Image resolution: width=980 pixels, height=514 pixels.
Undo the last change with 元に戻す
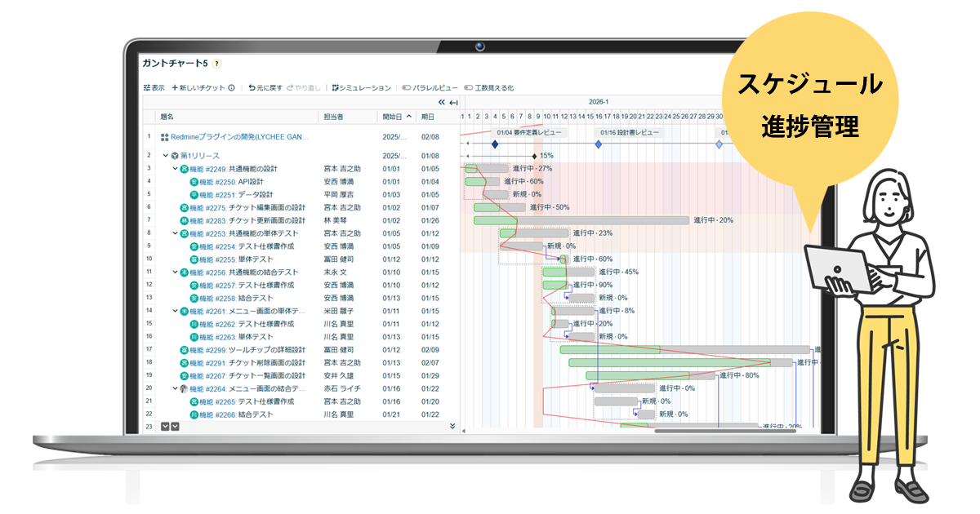[x=265, y=88]
